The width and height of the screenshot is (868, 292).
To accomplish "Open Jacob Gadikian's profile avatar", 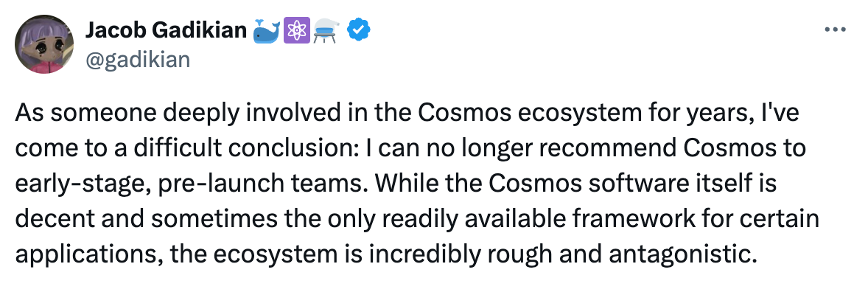I will pyautogui.click(x=43, y=44).
